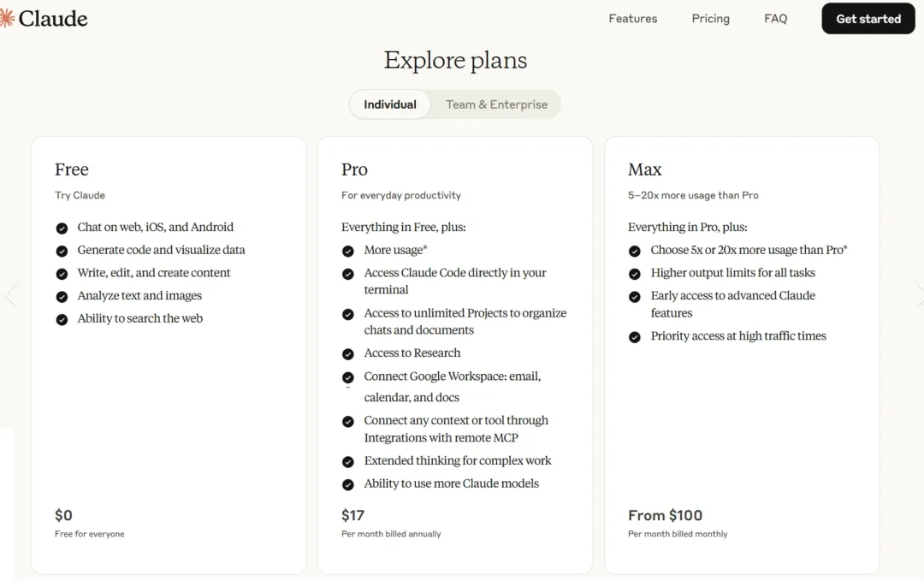The height and width of the screenshot is (587, 924).
Task: Click '5–20x more usage than Pro' subtitle
Action: [x=693, y=195]
